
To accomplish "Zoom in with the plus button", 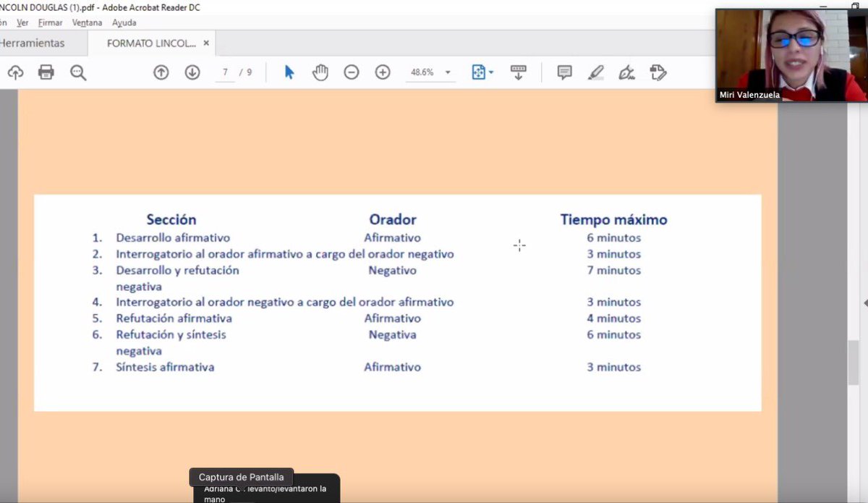I will [383, 72].
